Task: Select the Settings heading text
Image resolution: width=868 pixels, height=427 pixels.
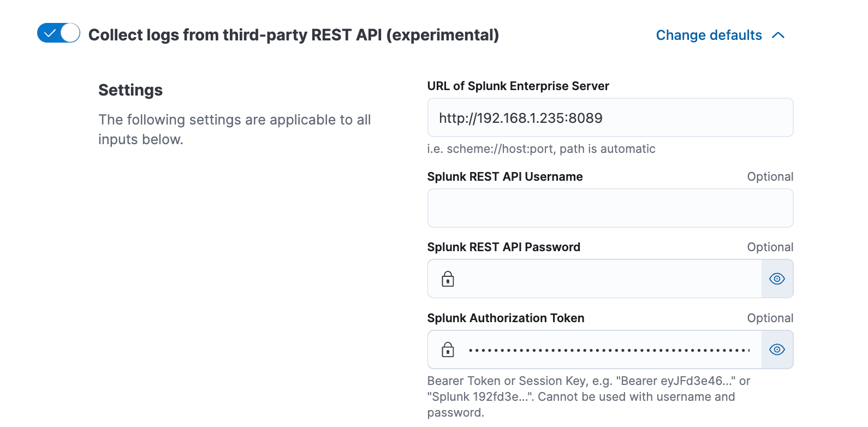Action: 130,90
